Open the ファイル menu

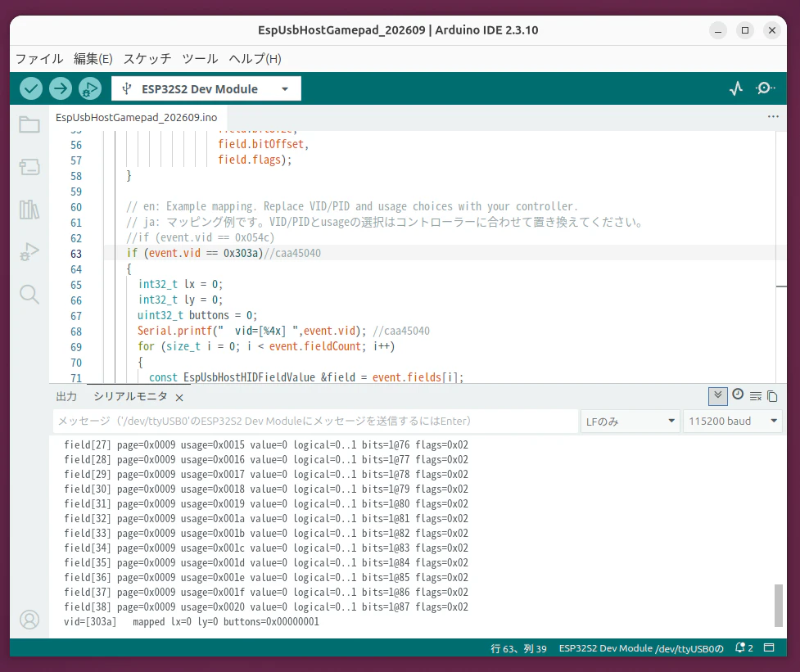pos(39,59)
